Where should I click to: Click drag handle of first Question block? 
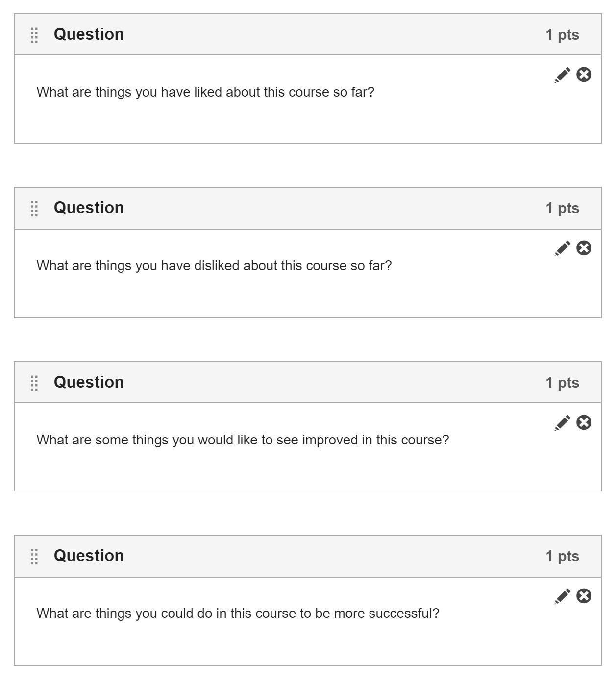tap(34, 35)
